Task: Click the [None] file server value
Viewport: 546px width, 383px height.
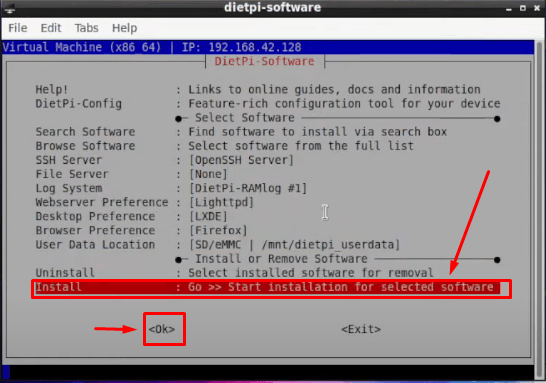Action: coord(208,174)
